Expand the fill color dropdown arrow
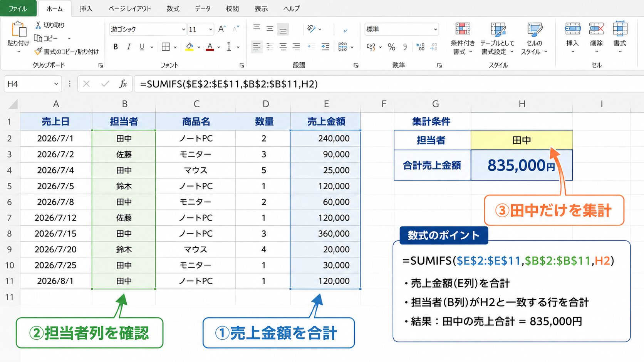This screenshot has width=644, height=362. (x=199, y=47)
